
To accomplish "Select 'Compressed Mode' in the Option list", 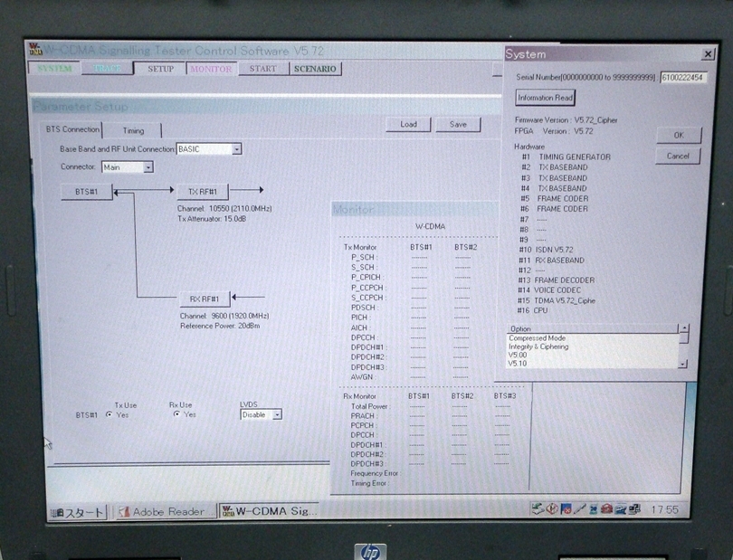I will pyautogui.click(x=538, y=338).
